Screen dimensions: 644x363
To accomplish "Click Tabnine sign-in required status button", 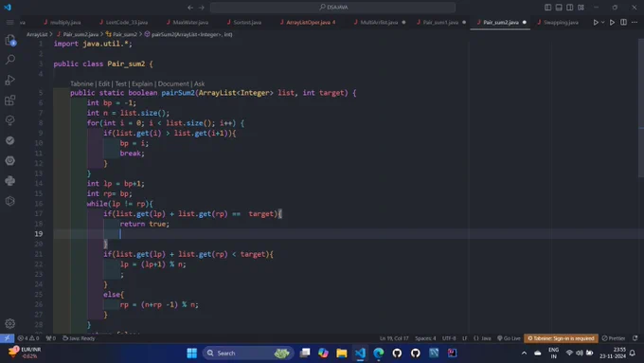I will (x=561, y=338).
